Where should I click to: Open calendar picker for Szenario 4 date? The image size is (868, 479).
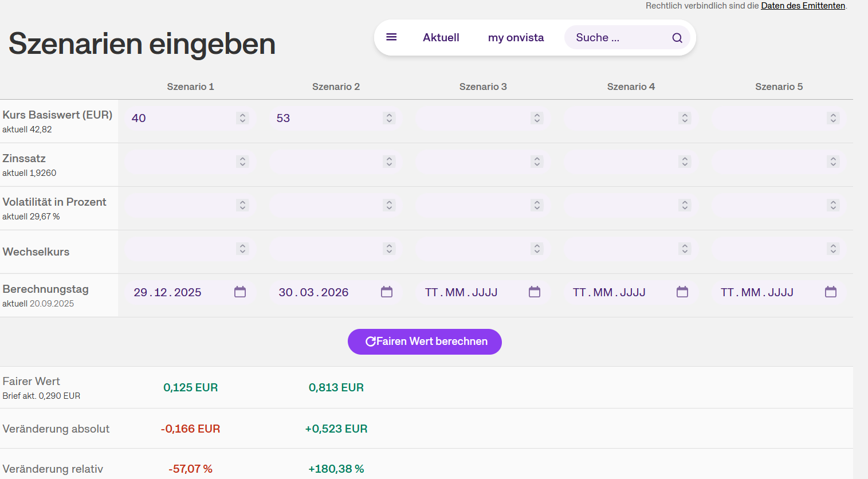point(682,292)
